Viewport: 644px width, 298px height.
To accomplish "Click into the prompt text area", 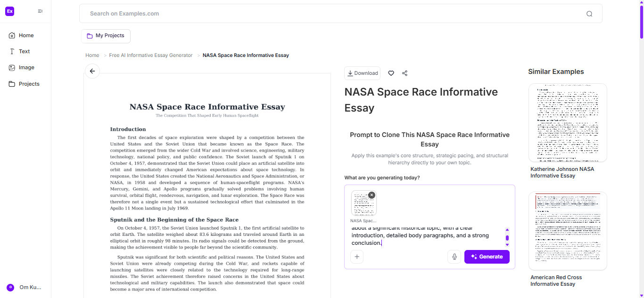I will [x=427, y=235].
